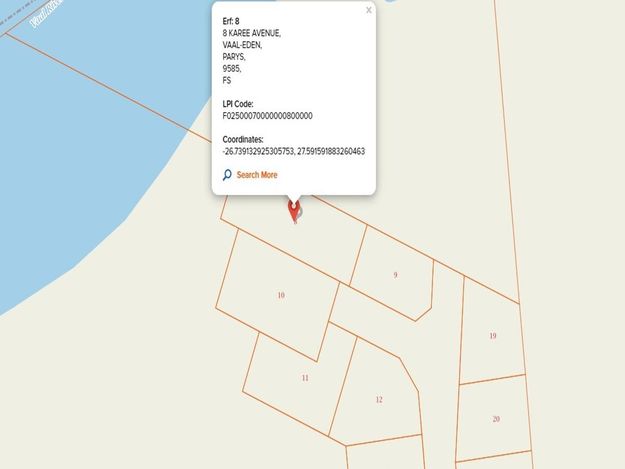The width and height of the screenshot is (625, 469).
Task: Close the Erf 8 info popup
Action: [x=369, y=10]
